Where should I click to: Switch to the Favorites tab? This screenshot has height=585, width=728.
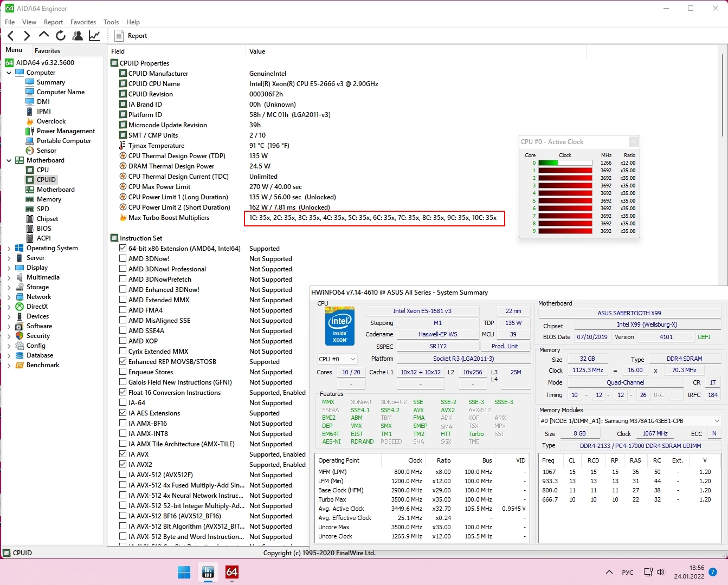pos(47,51)
